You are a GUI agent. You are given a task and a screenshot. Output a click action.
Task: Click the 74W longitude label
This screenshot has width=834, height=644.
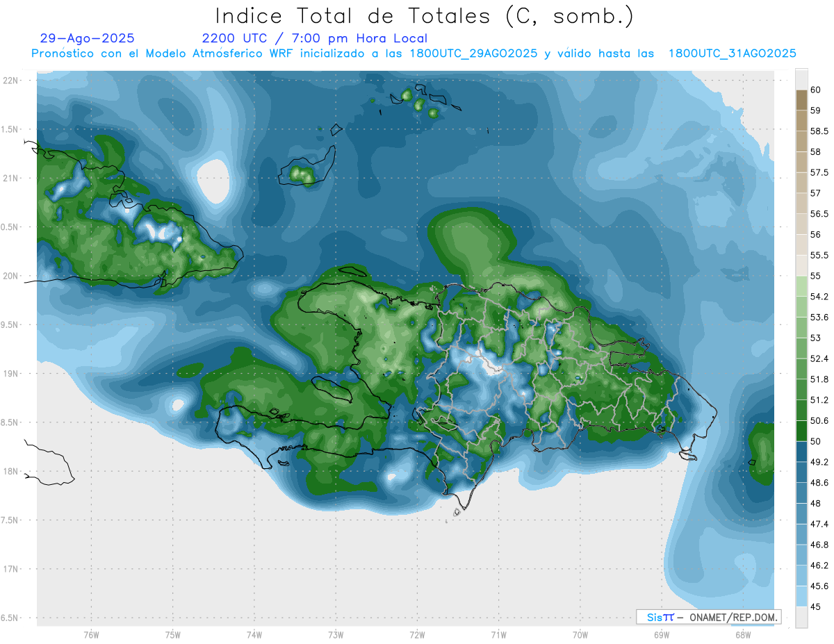pos(254,635)
